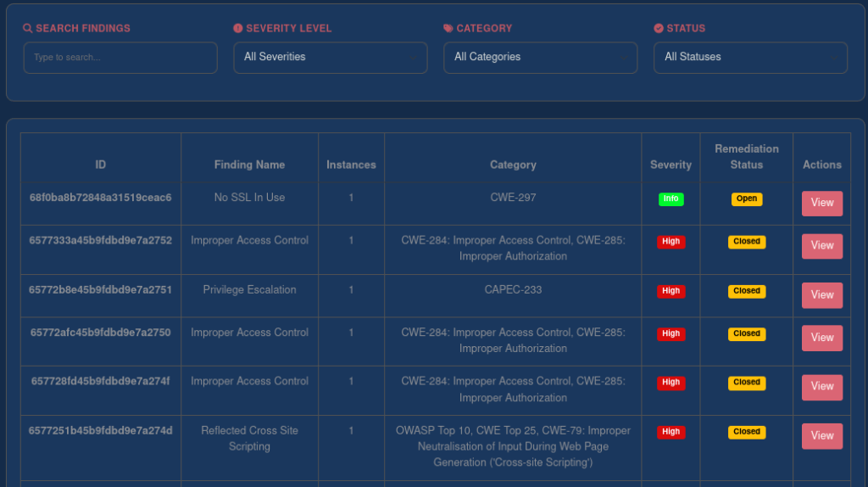
Task: Click the magnifier icon beside Search Findings
Action: [x=28, y=28]
